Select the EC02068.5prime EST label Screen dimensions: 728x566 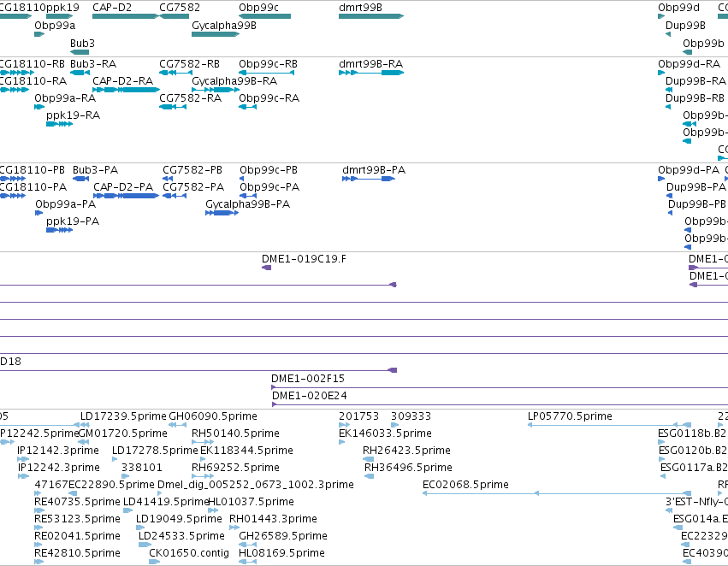coord(465,486)
